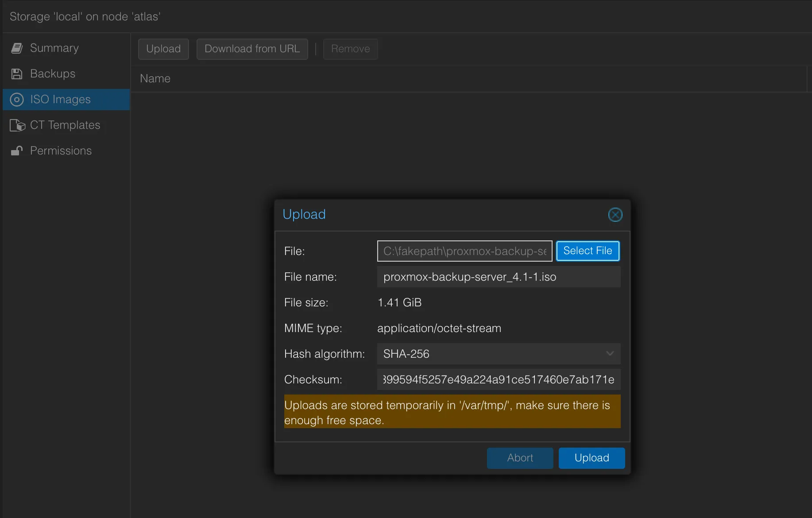This screenshot has height=518, width=812.
Task: Click the /var/tmp/ warning message
Action: click(452, 412)
